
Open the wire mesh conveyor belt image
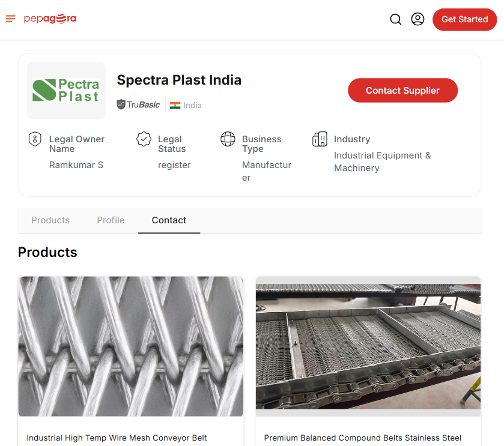(x=131, y=346)
